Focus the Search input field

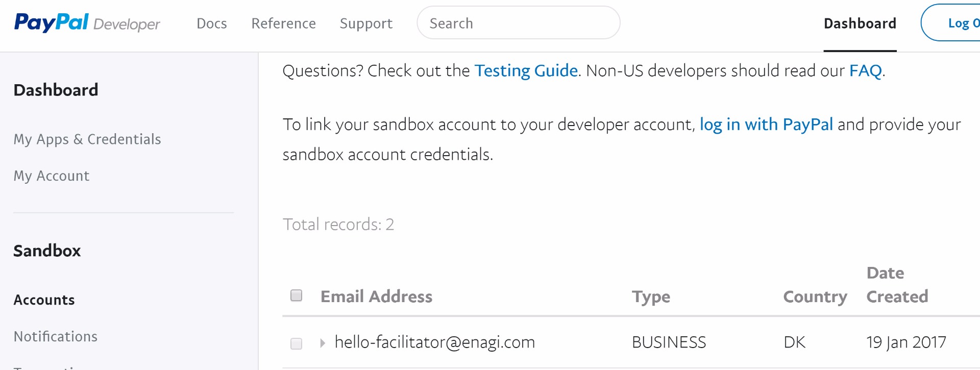(x=518, y=23)
